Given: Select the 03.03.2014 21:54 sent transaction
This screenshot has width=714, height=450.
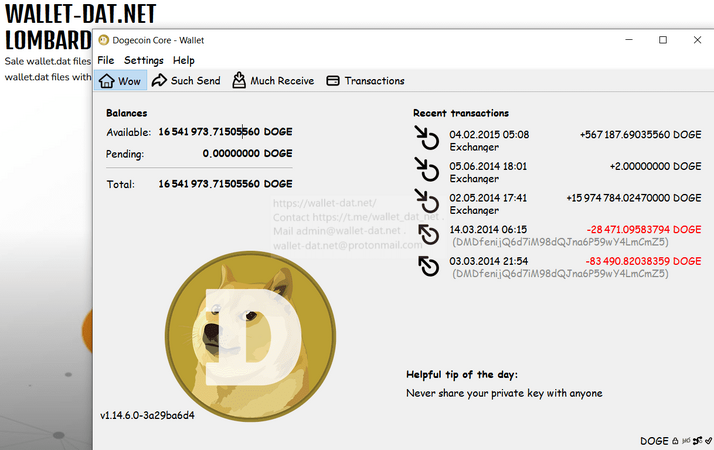Looking at the screenshot, I should [x=557, y=267].
